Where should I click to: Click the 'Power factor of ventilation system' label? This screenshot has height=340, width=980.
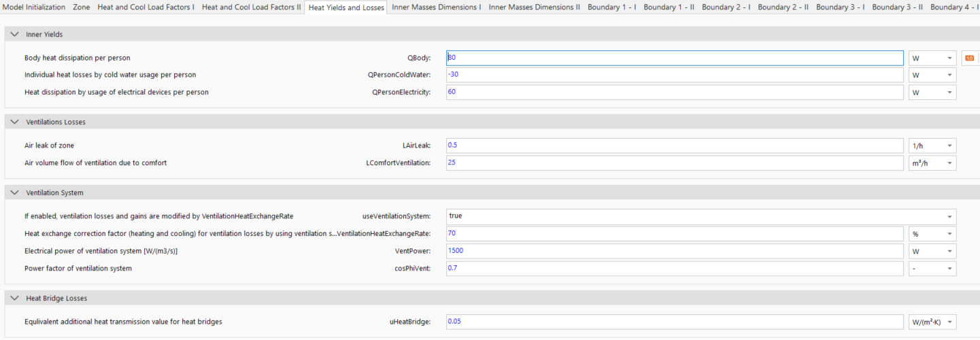pyautogui.click(x=78, y=269)
